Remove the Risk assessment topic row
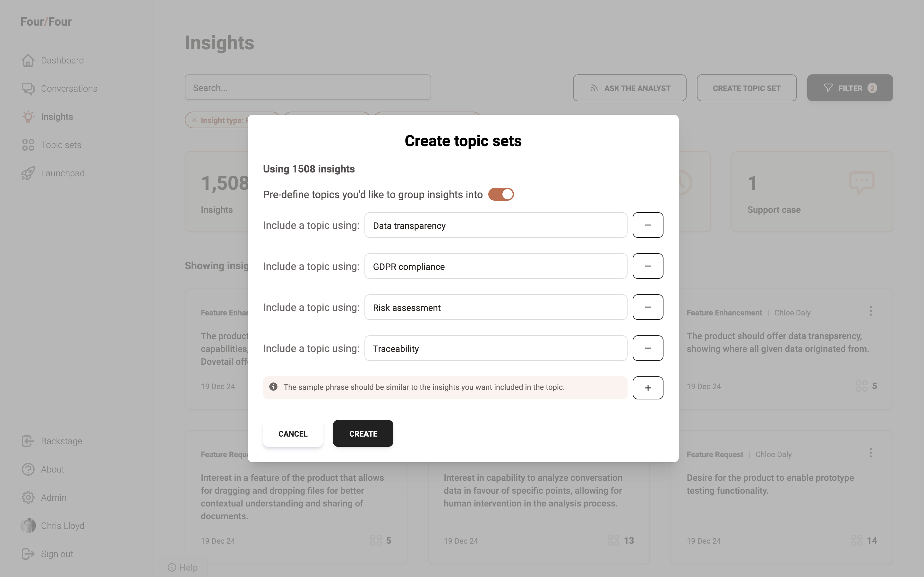 [x=647, y=307]
